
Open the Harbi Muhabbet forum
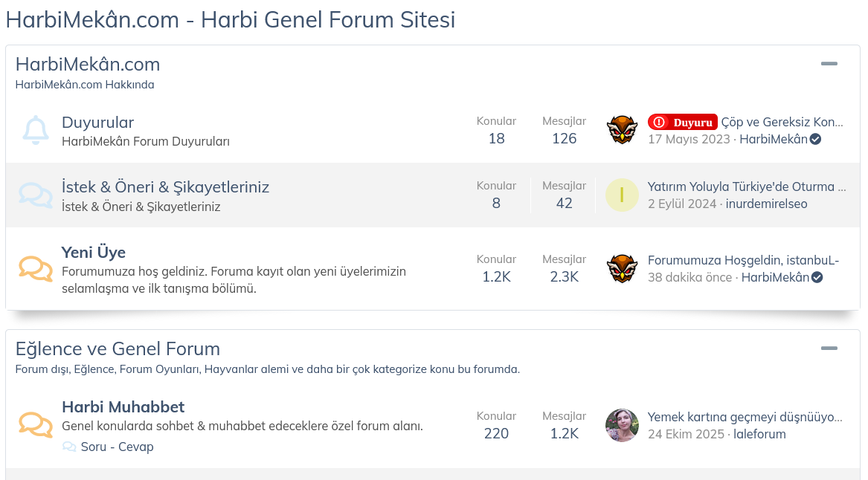click(123, 407)
